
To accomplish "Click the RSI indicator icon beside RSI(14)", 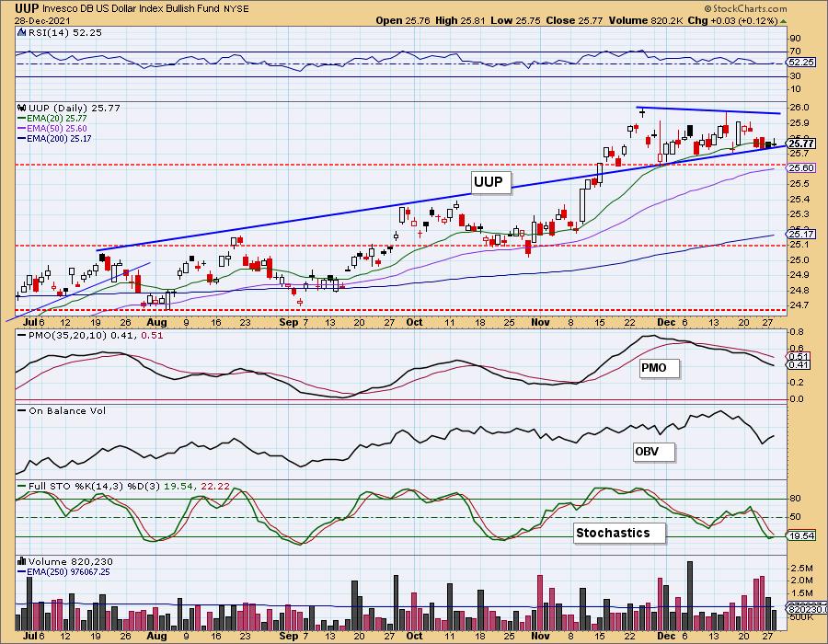I will click(22, 32).
